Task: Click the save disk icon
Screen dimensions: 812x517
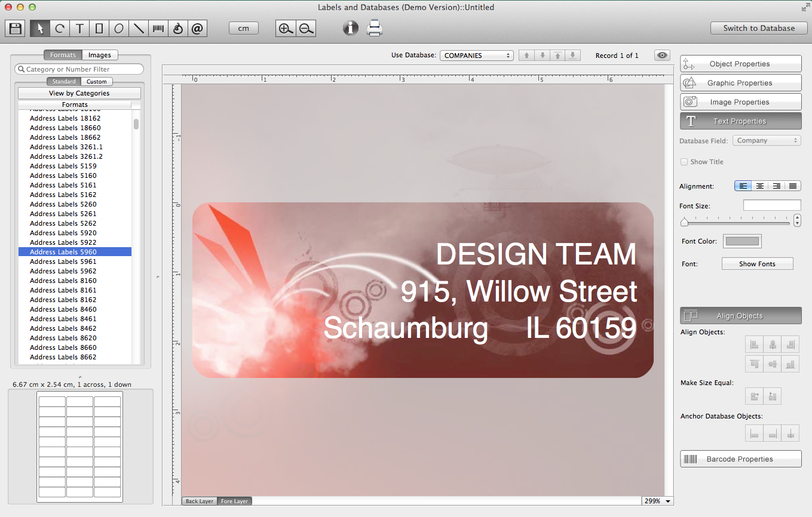Action: [16, 28]
